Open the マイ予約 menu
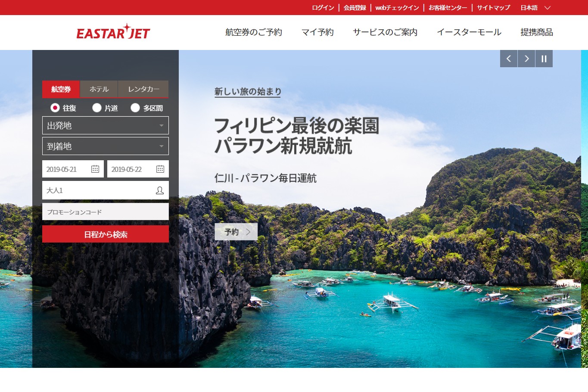Image resolution: width=588 pixels, height=392 pixels. coord(317,32)
